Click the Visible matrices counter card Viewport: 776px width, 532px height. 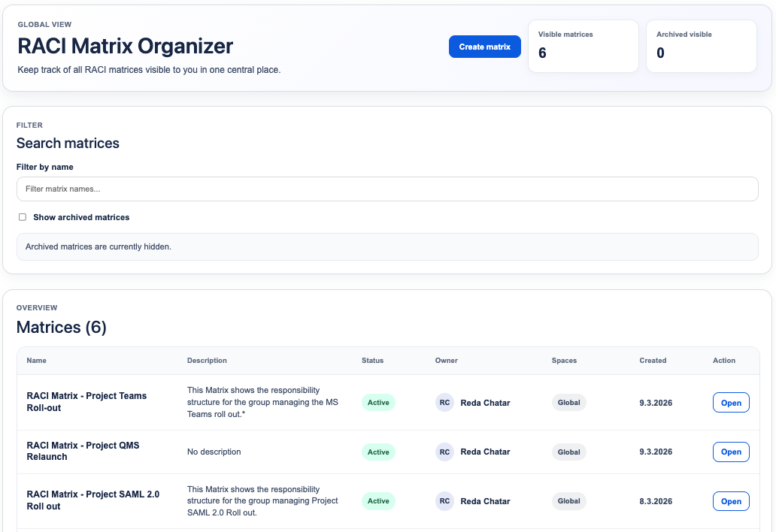click(583, 46)
